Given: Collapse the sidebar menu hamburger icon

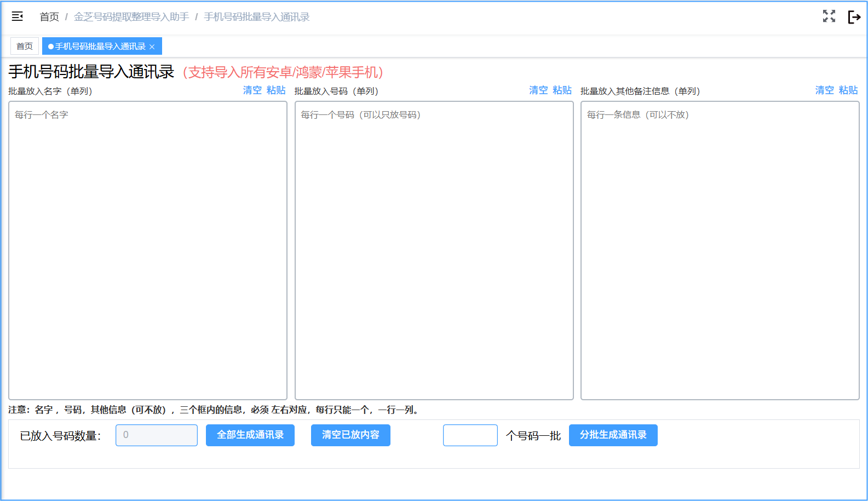Looking at the screenshot, I should (x=18, y=16).
